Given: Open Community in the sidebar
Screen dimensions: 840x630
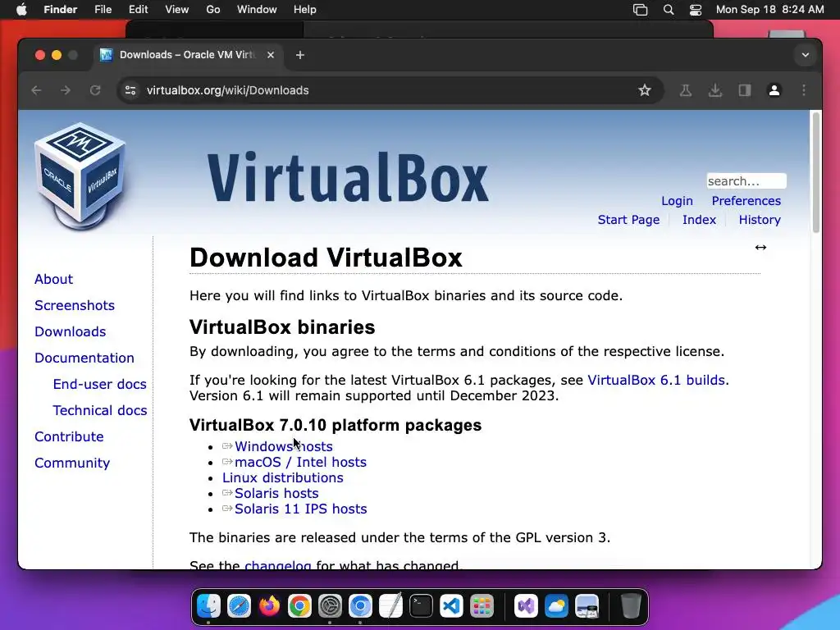Looking at the screenshot, I should (x=72, y=463).
